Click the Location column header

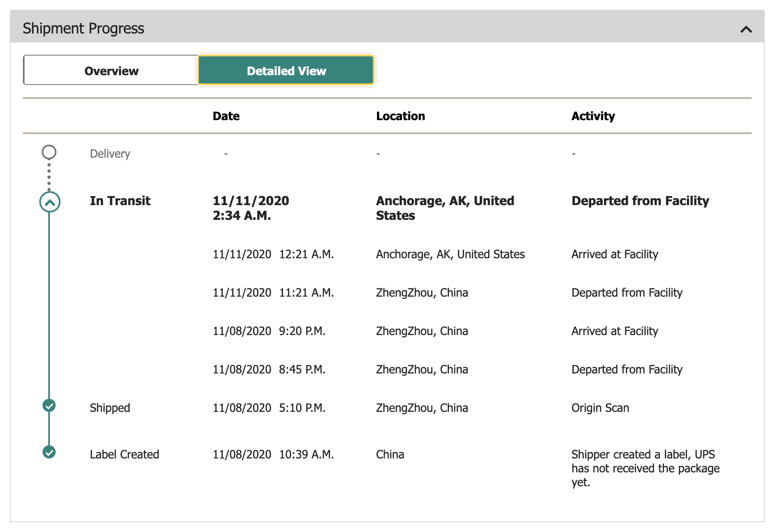[400, 116]
